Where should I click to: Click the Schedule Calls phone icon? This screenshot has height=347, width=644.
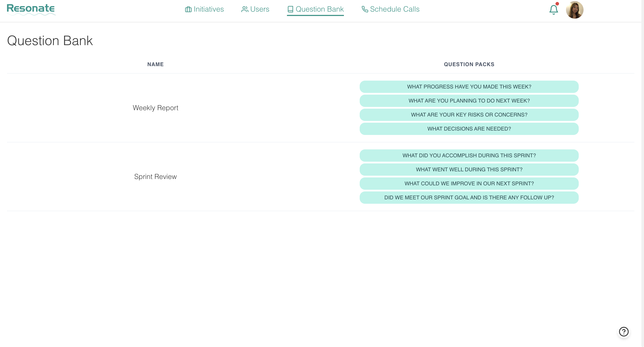pyautogui.click(x=365, y=9)
